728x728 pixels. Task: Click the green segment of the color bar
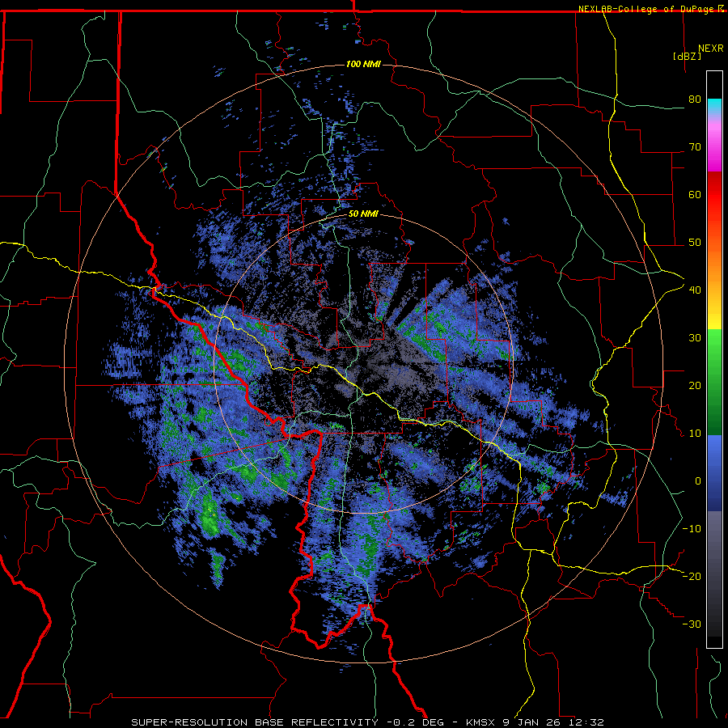tap(714, 382)
